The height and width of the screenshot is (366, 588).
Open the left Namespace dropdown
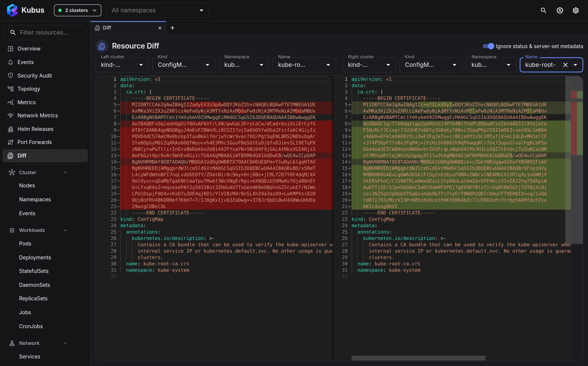244,65
